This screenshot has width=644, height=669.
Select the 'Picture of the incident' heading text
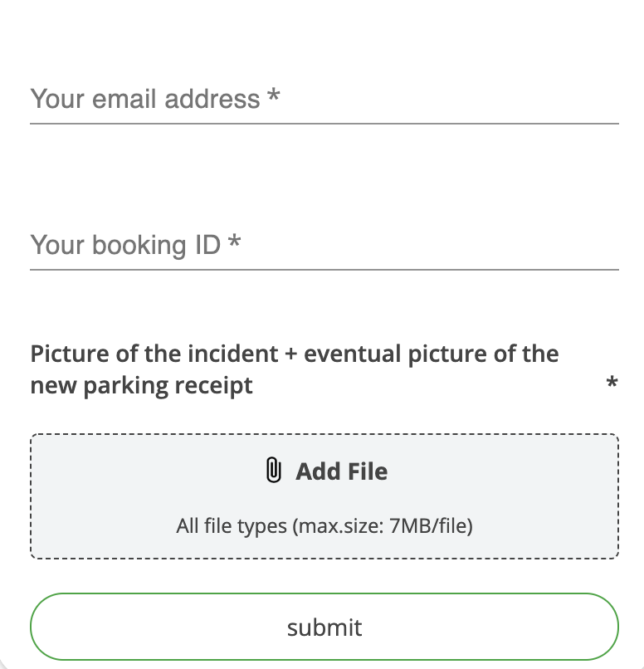coord(154,354)
